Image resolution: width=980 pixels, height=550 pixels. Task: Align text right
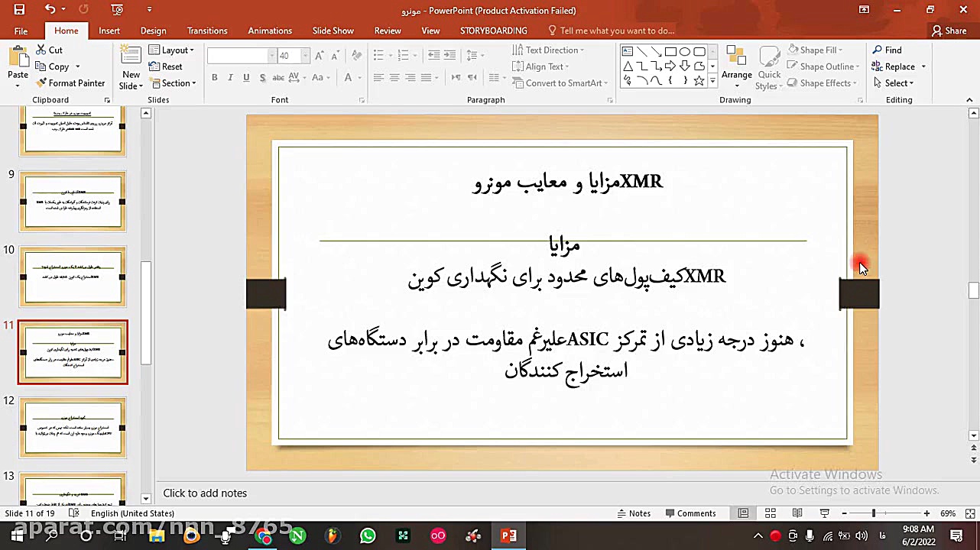[x=410, y=77]
